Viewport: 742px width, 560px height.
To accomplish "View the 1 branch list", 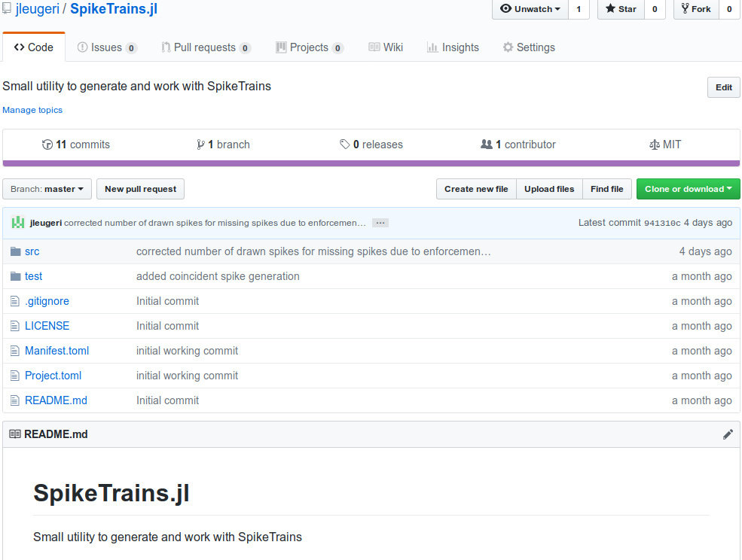I will tap(223, 145).
